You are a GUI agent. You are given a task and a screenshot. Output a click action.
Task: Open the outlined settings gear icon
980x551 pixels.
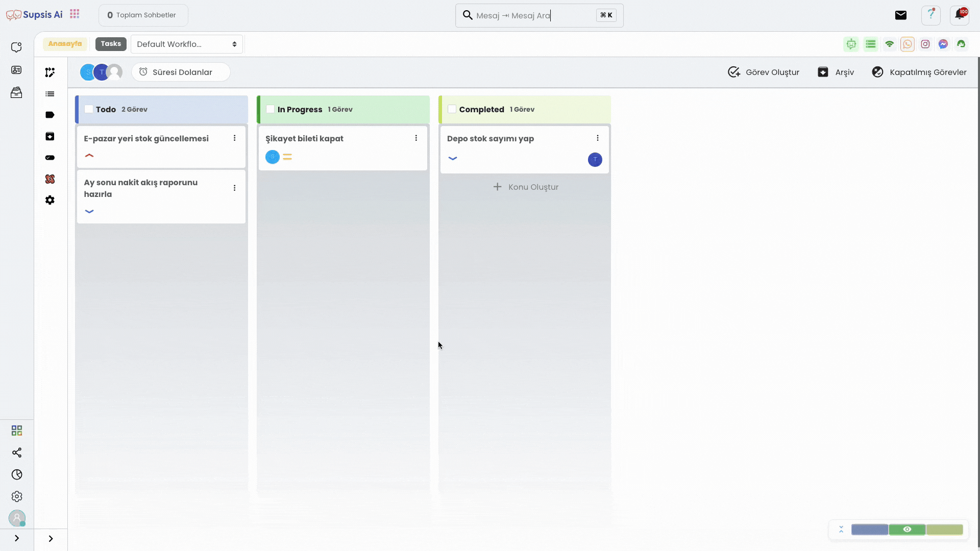click(17, 496)
